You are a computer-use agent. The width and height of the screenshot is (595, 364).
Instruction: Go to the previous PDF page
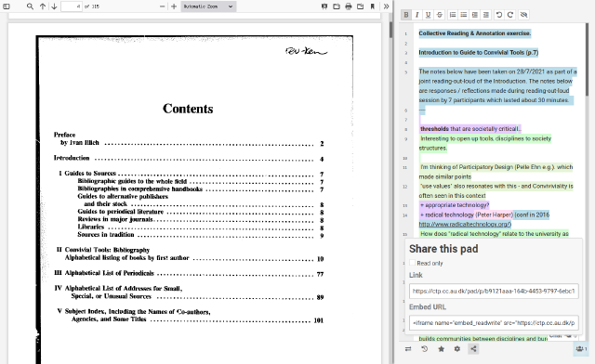[43, 6]
